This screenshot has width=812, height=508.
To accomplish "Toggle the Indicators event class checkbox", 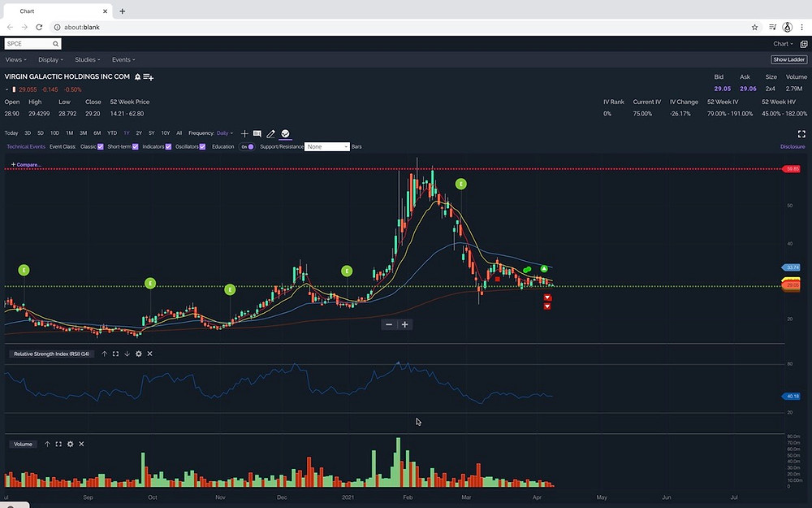I will tap(168, 146).
